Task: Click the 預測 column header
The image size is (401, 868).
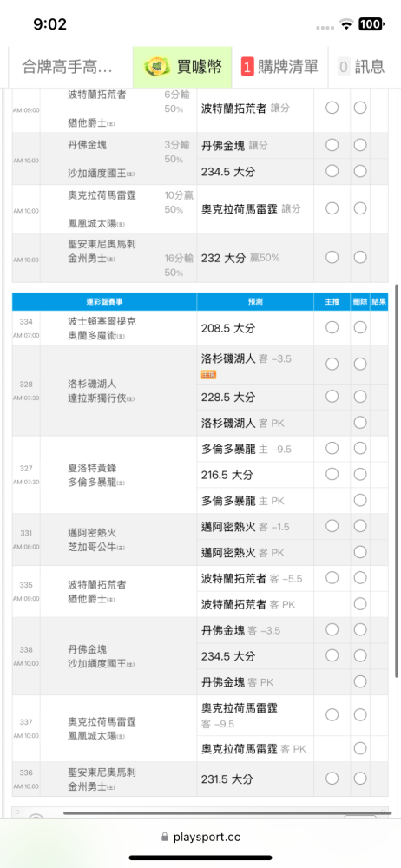Action: click(x=255, y=302)
